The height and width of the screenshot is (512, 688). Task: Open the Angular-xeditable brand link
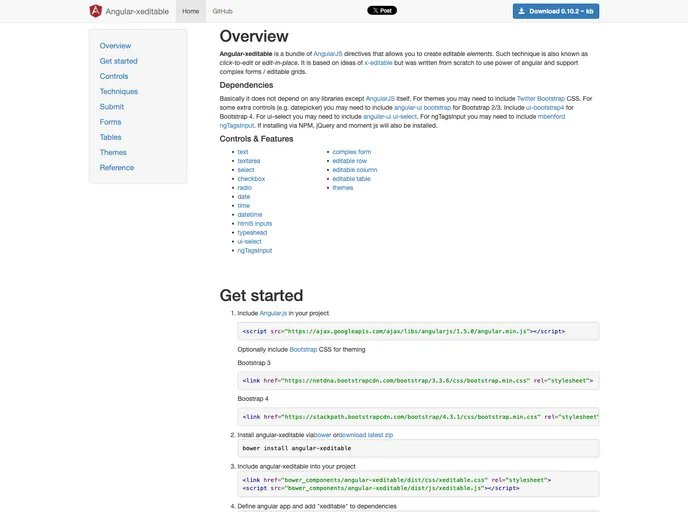pos(137,11)
